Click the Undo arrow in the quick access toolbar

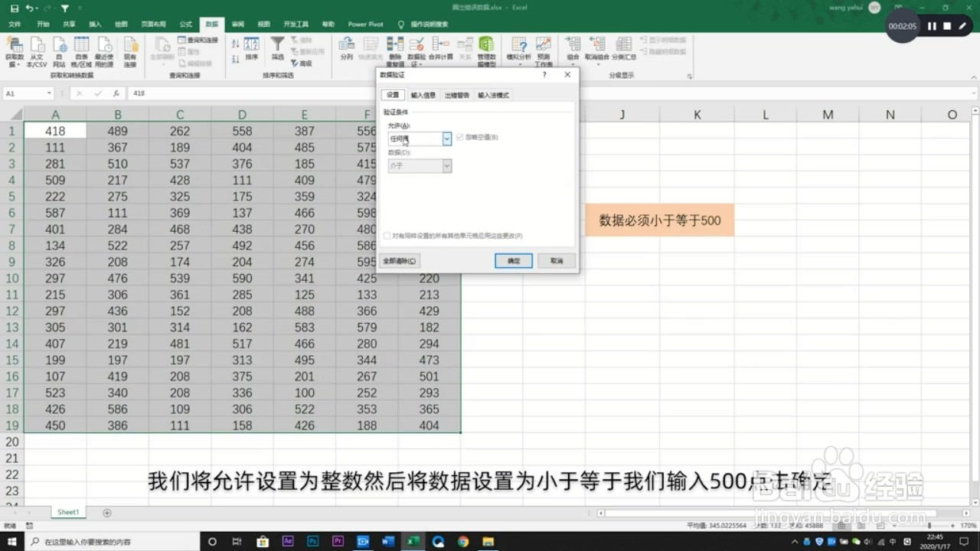point(28,8)
